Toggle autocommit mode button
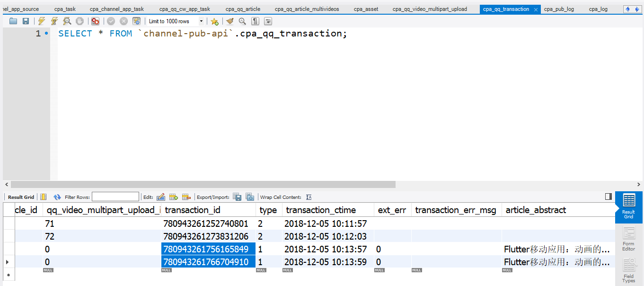The image size is (644, 286). (136, 21)
